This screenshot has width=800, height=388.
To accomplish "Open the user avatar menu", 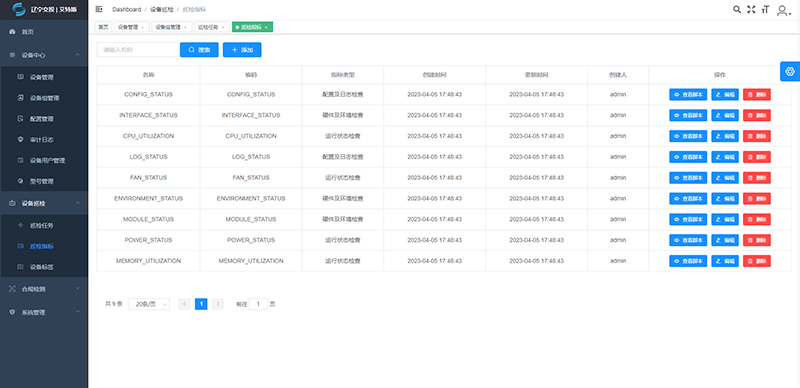I will pyautogui.click(x=783, y=10).
